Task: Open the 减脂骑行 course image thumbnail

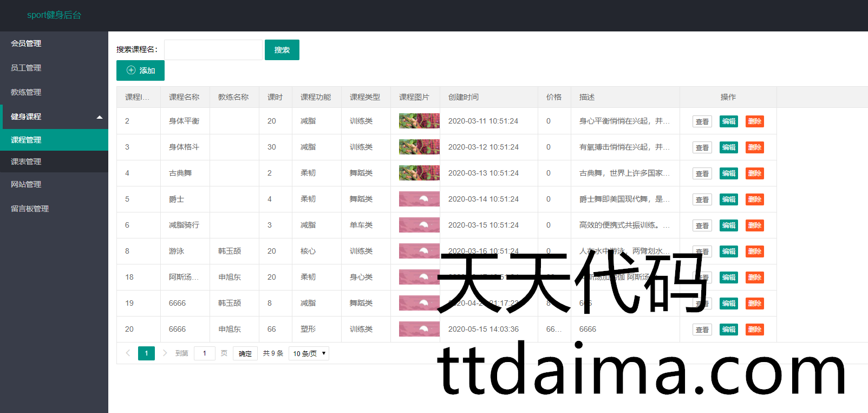Action: pos(419,225)
